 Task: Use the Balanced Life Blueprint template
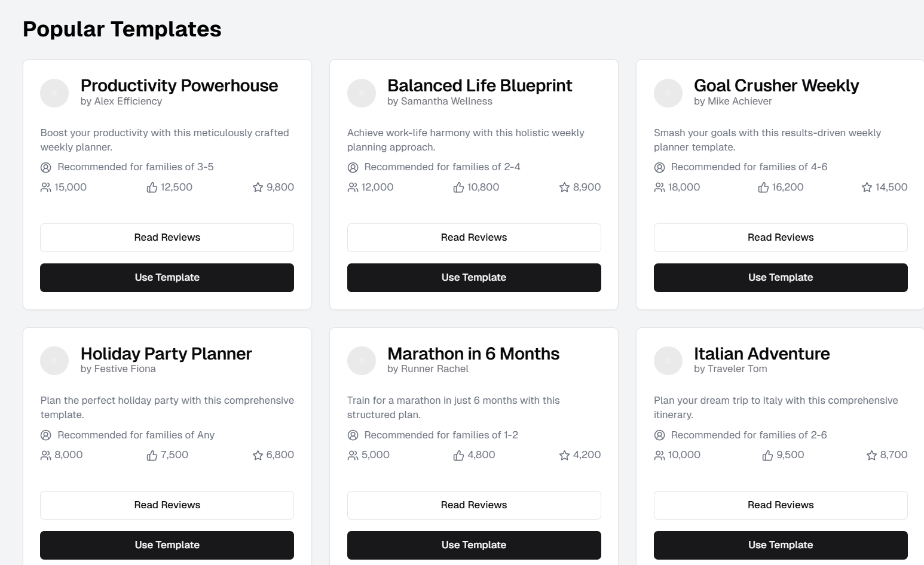tap(473, 278)
